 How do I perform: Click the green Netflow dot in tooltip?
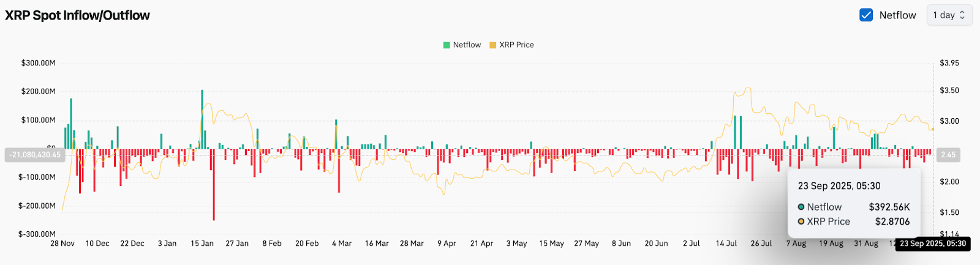click(801, 207)
